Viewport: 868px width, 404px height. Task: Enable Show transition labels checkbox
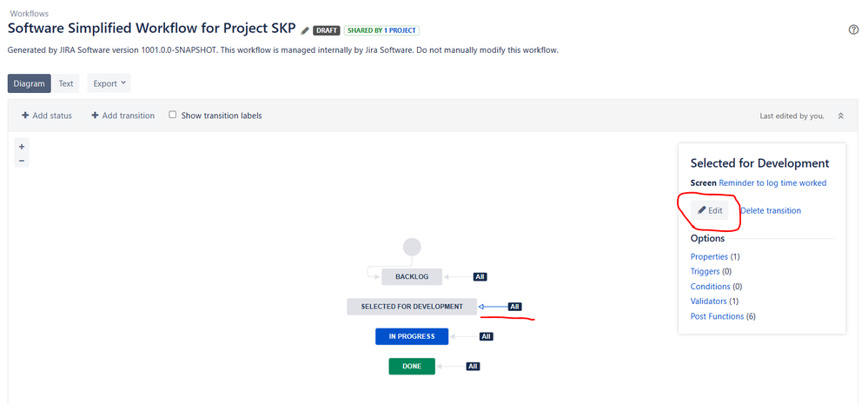[173, 115]
